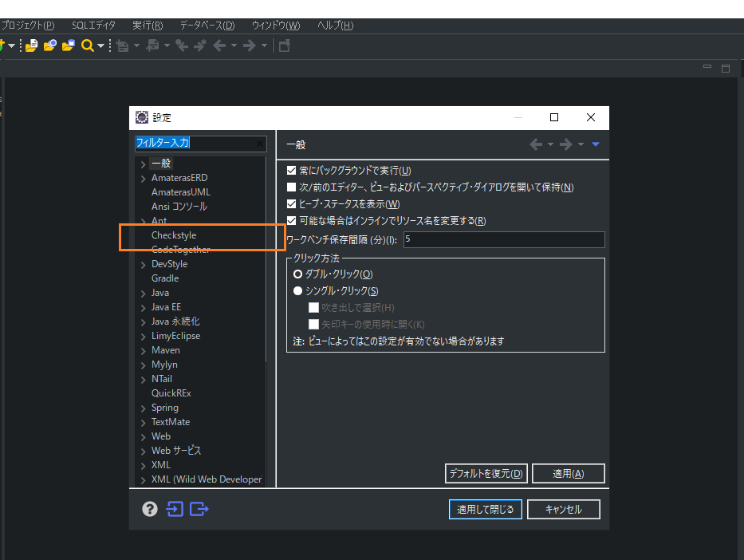Expand the 一般 tree node
This screenshot has width=744, height=560.
coord(144,164)
